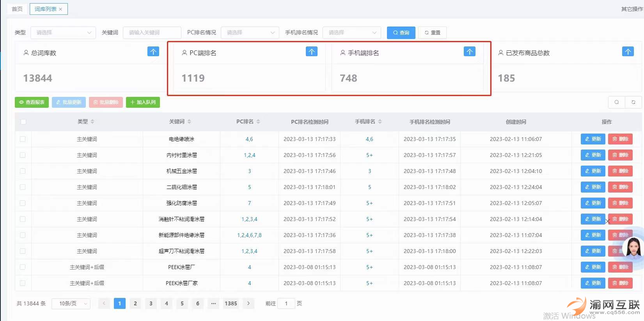
Task: Toggle the select-all checkbox in table header
Action: pos(23,122)
